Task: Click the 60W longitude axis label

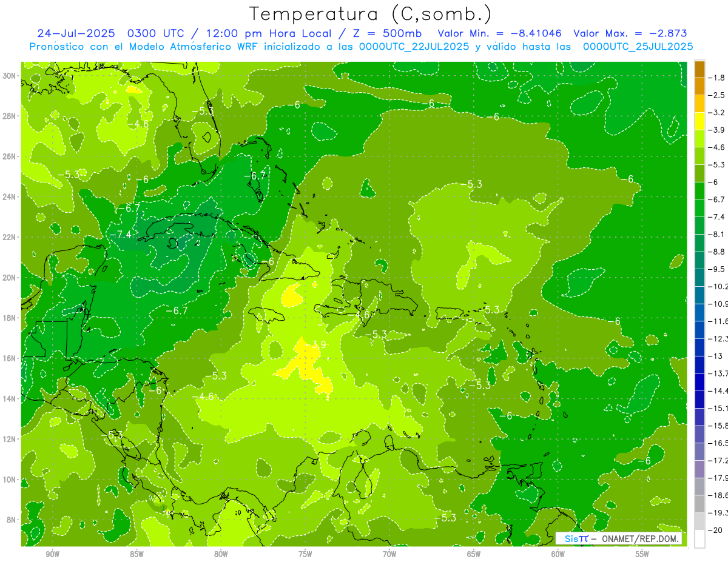Action: pyautogui.click(x=558, y=554)
